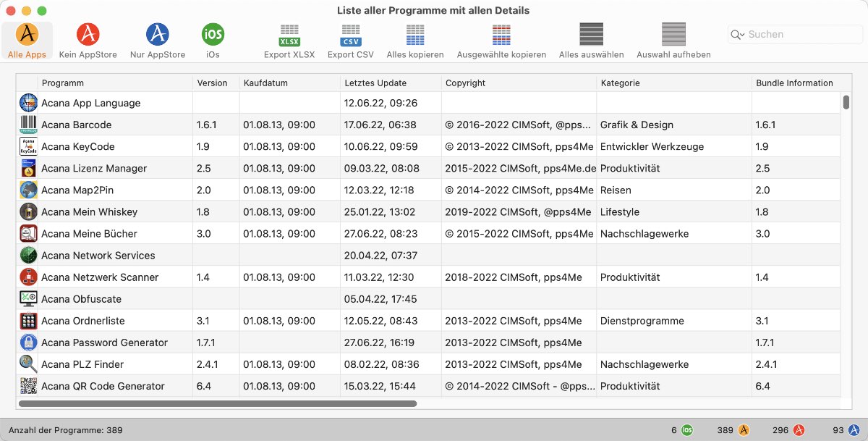The width and height of the screenshot is (868, 441).
Task: Click the orange all-apps count icon
Action: tap(743, 430)
